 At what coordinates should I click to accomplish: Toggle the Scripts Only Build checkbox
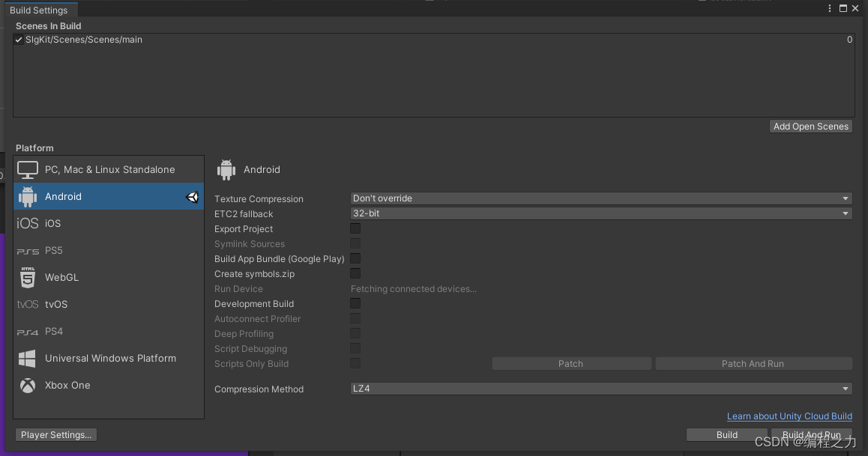pos(355,363)
